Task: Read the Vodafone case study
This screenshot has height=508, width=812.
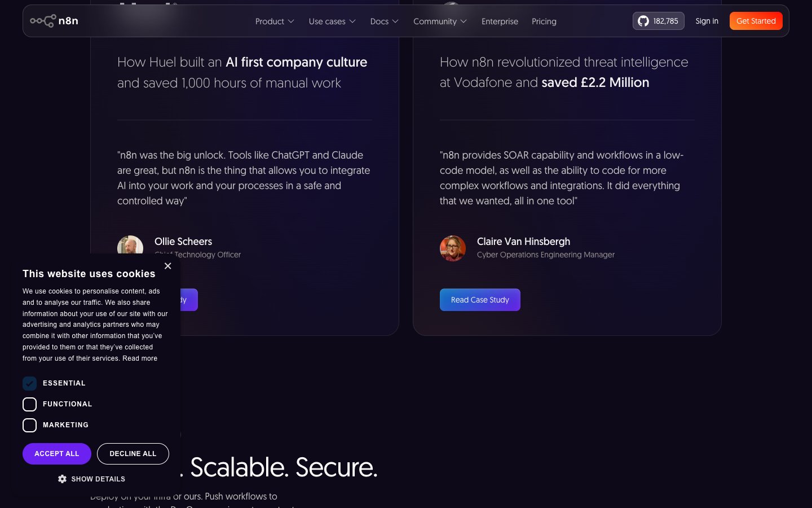Action: click(480, 300)
